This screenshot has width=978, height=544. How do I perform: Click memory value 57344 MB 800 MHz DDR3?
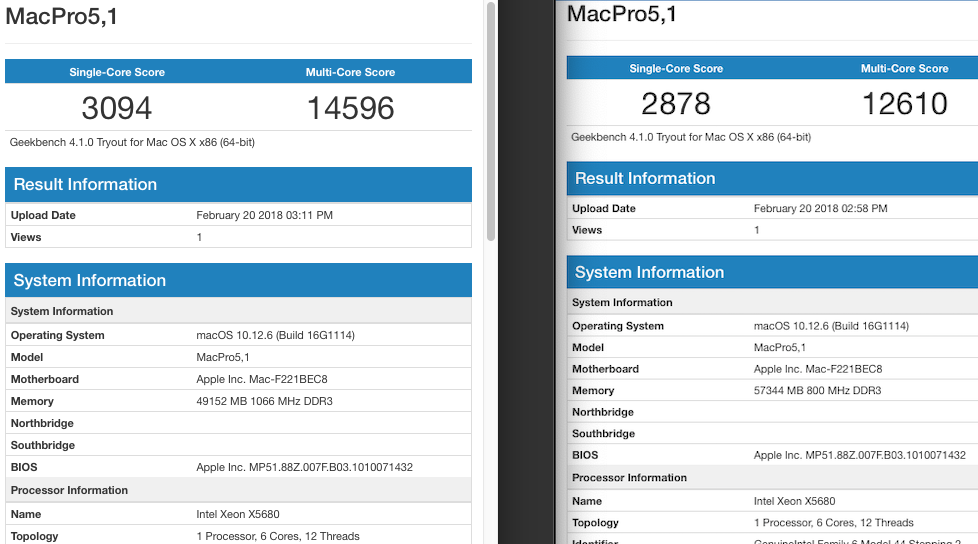tap(817, 391)
